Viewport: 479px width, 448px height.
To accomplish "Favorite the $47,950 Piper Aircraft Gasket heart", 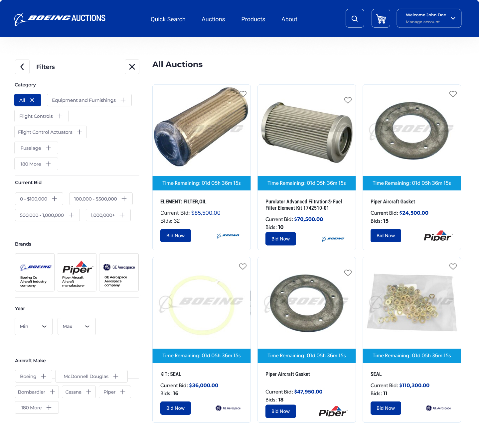I will [348, 273].
